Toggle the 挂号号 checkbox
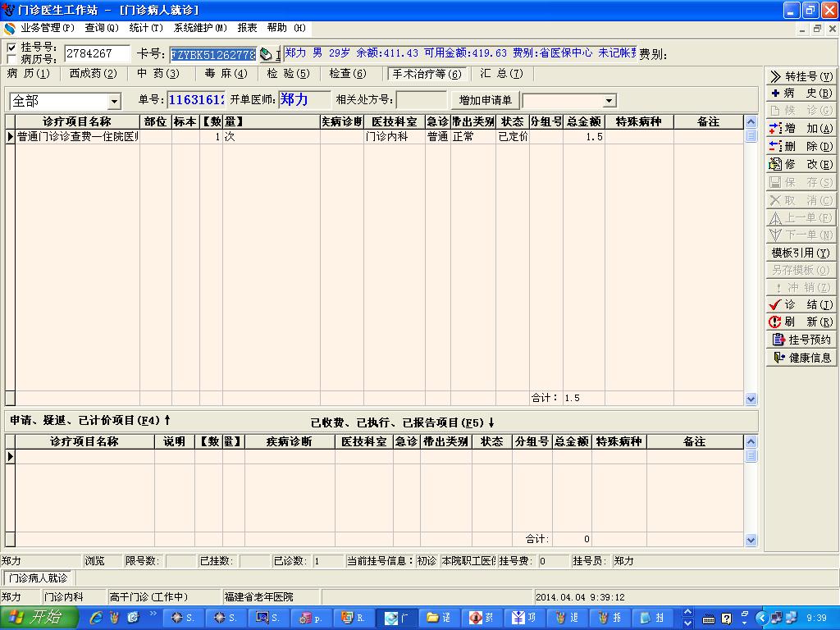This screenshot has height=630, width=840. pyautogui.click(x=11, y=48)
